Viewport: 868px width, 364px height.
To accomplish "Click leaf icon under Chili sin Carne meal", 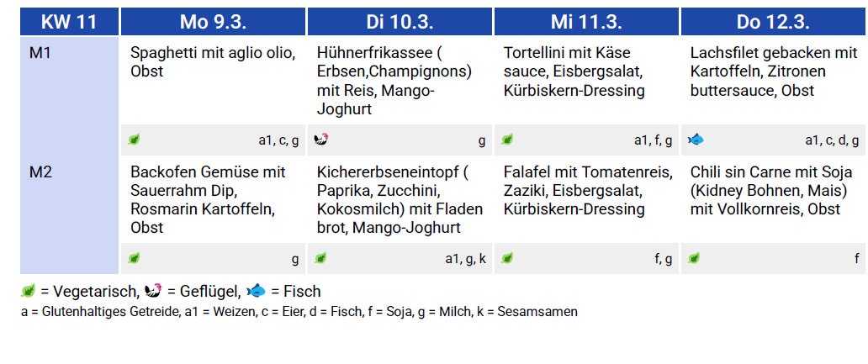I will pos(695,258).
